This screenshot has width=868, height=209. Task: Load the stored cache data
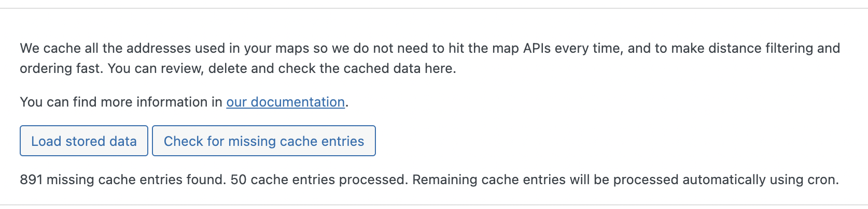pos(84,141)
